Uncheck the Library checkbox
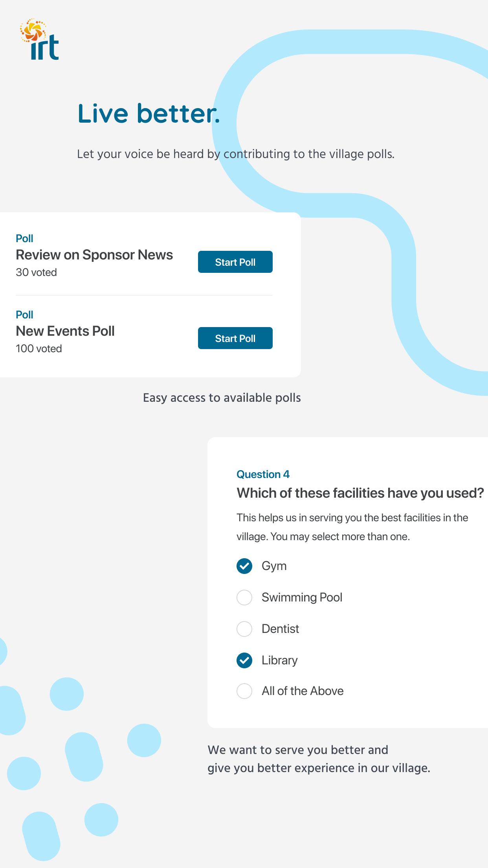This screenshot has width=488, height=868. pyautogui.click(x=244, y=660)
